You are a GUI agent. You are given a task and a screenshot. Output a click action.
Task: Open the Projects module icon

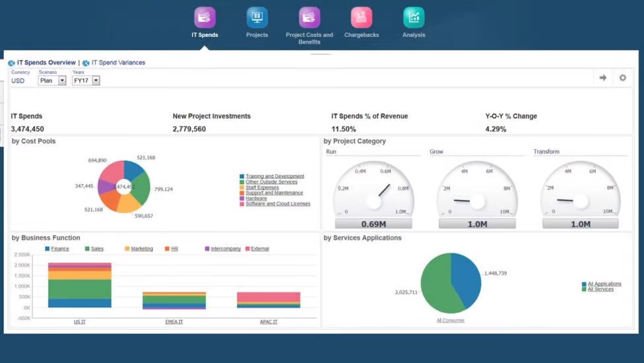257,18
